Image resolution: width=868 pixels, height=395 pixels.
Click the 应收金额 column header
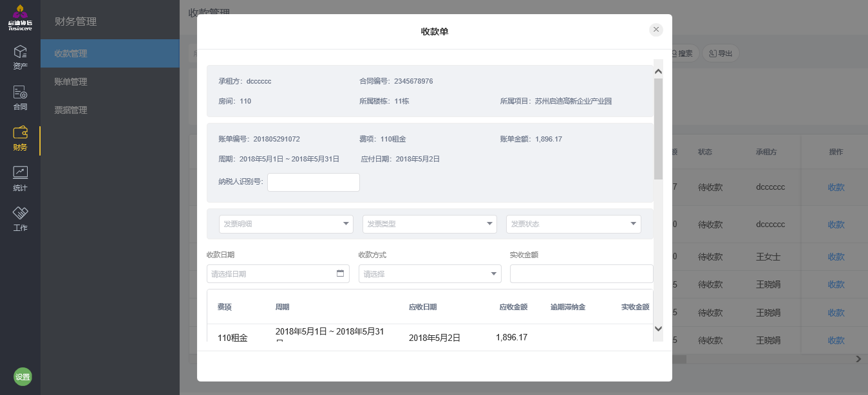click(x=513, y=307)
